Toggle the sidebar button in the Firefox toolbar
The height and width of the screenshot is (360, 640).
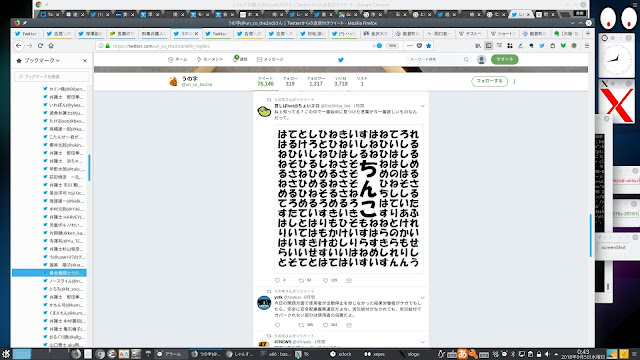(x=489, y=46)
